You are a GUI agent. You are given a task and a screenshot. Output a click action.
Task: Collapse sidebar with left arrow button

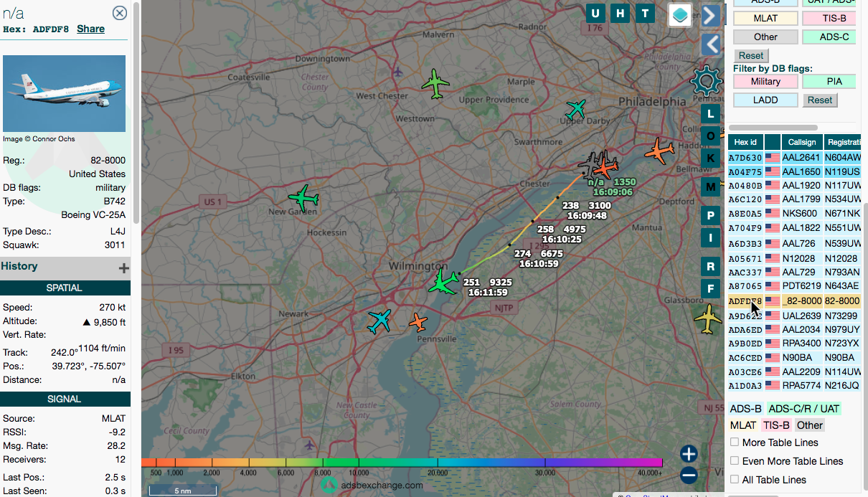pos(710,44)
